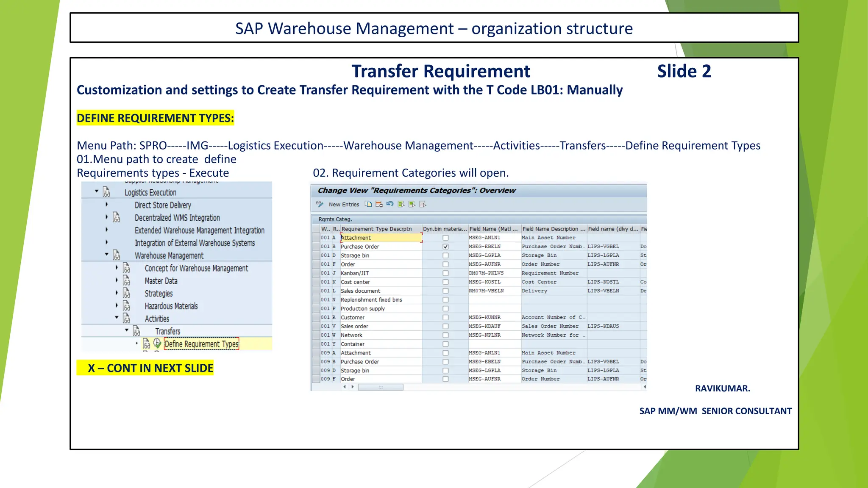Click Dyn.bin materia... column header

(x=445, y=229)
